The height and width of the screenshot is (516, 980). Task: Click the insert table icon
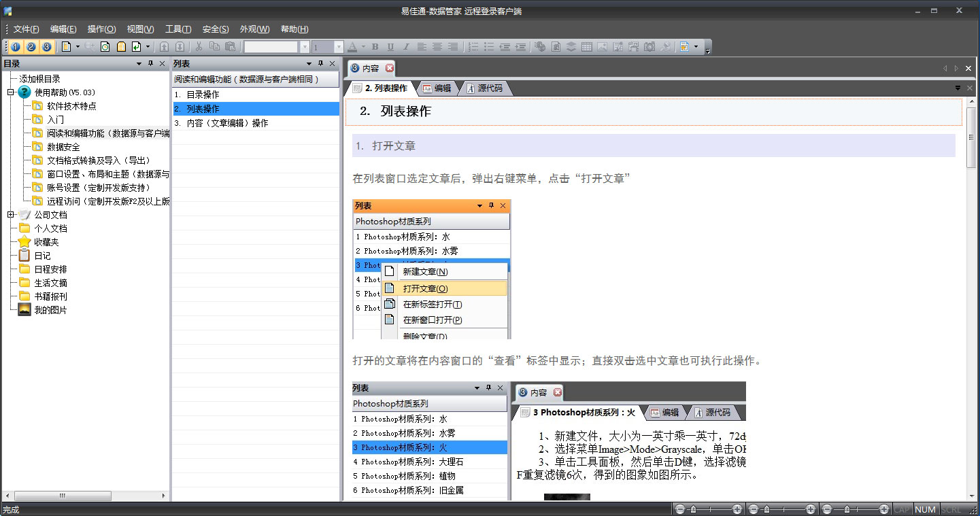tap(587, 47)
